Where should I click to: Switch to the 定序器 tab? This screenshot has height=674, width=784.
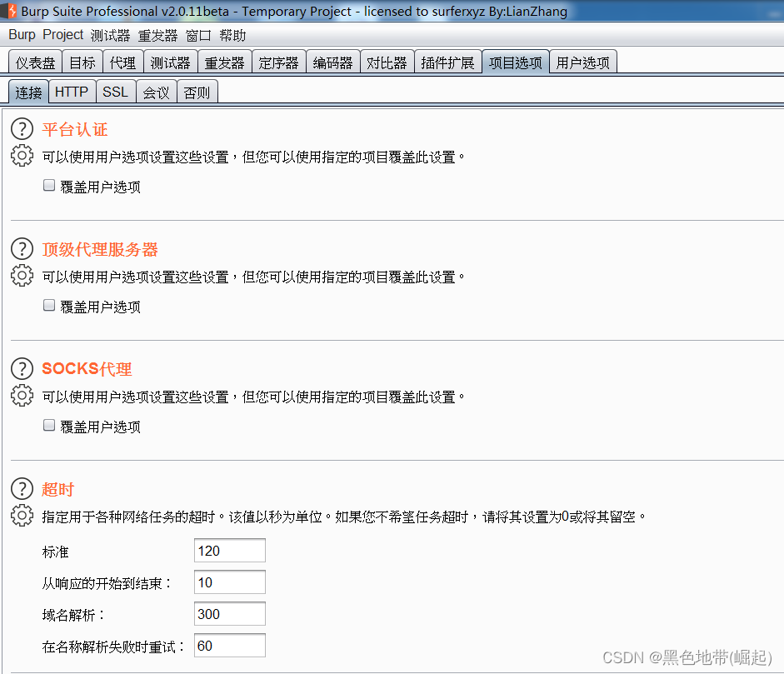click(278, 62)
